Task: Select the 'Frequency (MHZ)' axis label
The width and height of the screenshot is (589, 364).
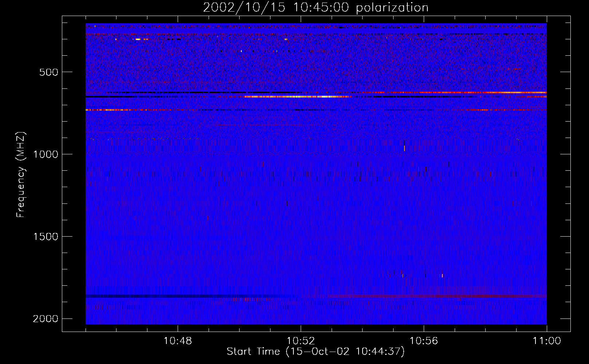Action: 21,175
